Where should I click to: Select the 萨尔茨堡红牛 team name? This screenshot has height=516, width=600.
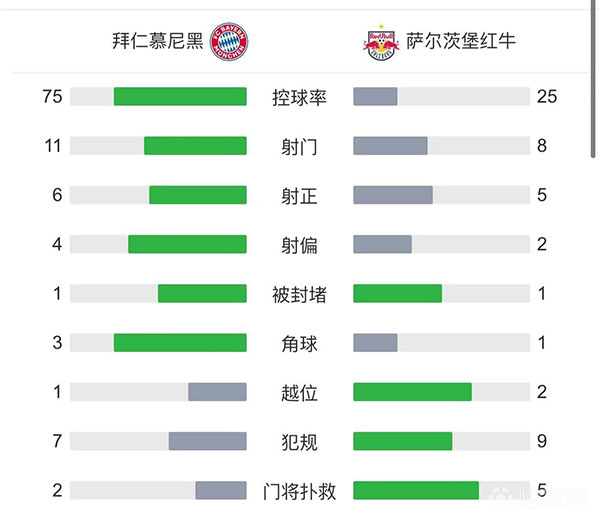click(461, 42)
